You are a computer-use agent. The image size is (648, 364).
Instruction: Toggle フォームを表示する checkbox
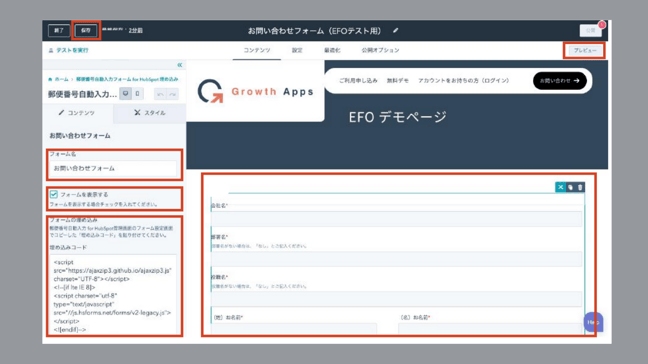(54, 194)
